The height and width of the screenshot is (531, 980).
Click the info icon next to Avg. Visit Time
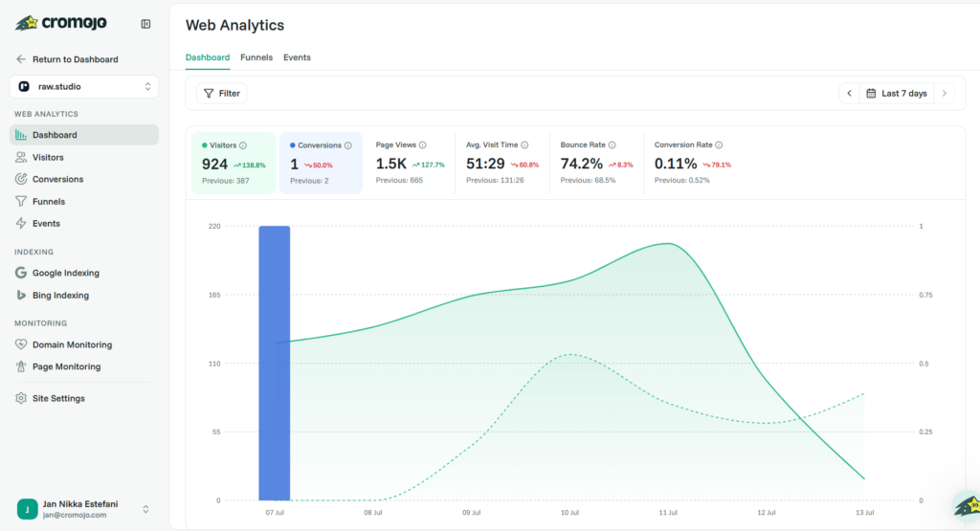pyautogui.click(x=524, y=144)
